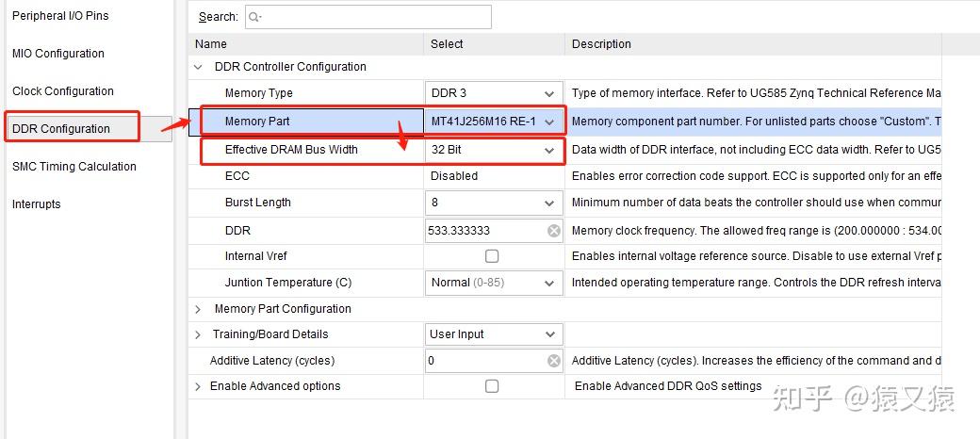This screenshot has height=439, width=980.
Task: Open Junction Temperature dropdown
Action: (x=549, y=283)
